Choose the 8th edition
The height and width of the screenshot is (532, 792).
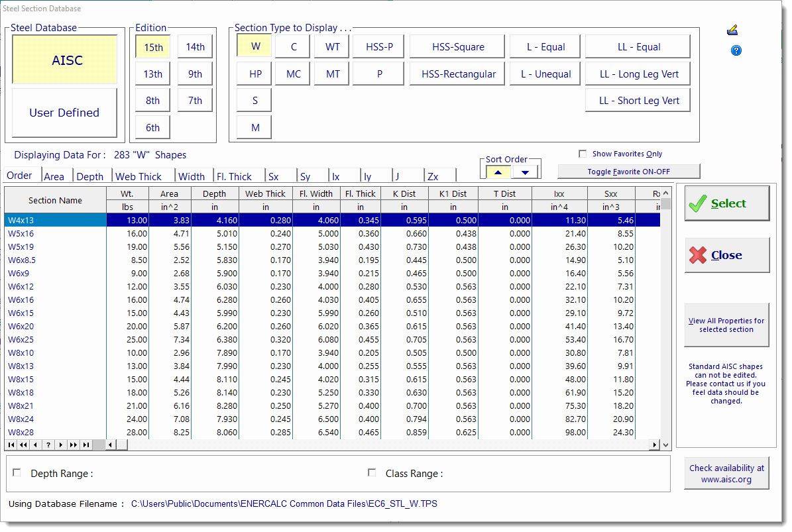153,101
